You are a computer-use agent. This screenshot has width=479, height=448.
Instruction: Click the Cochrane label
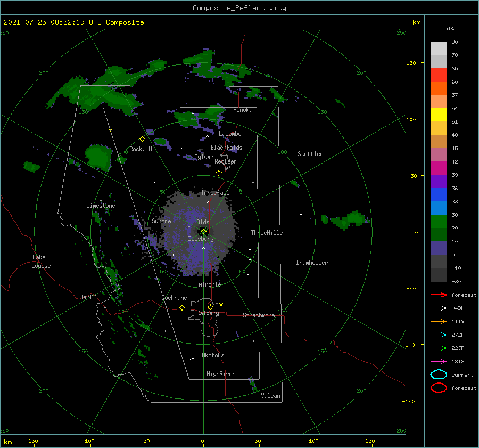click(174, 298)
